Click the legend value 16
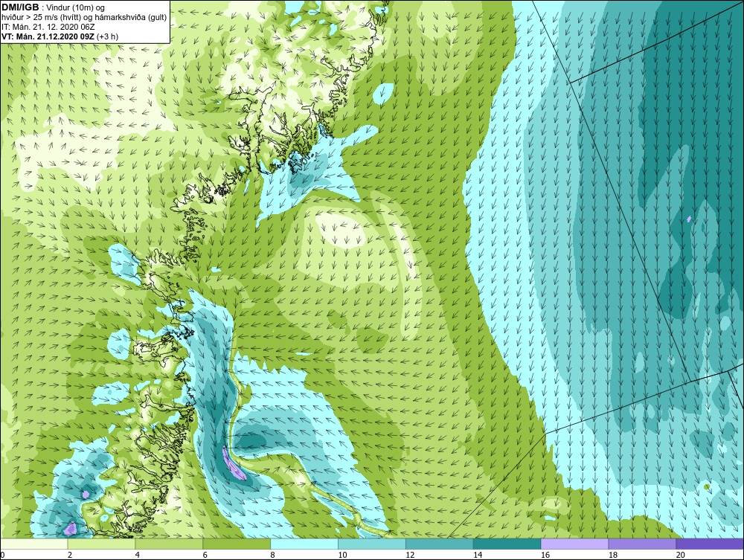 tap(545, 555)
